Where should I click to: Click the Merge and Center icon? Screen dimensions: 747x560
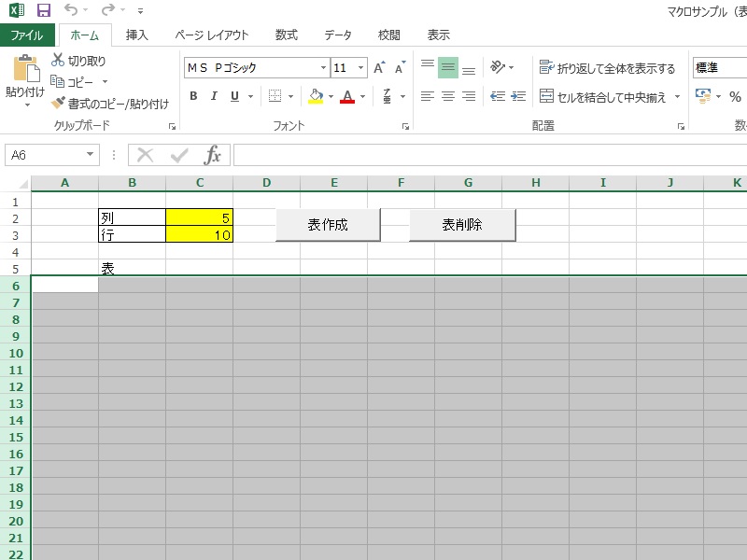(546, 96)
